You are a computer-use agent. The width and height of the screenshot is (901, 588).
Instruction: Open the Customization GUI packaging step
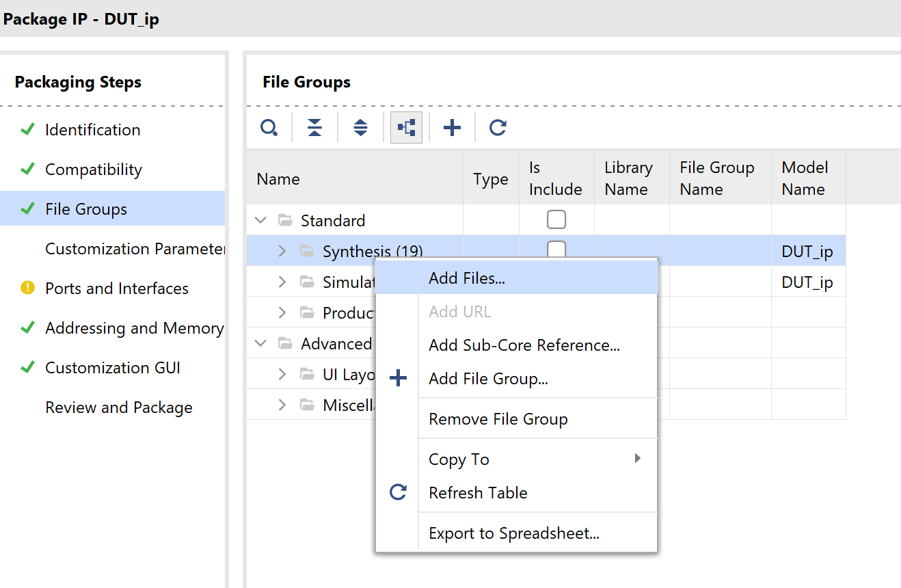click(x=113, y=368)
